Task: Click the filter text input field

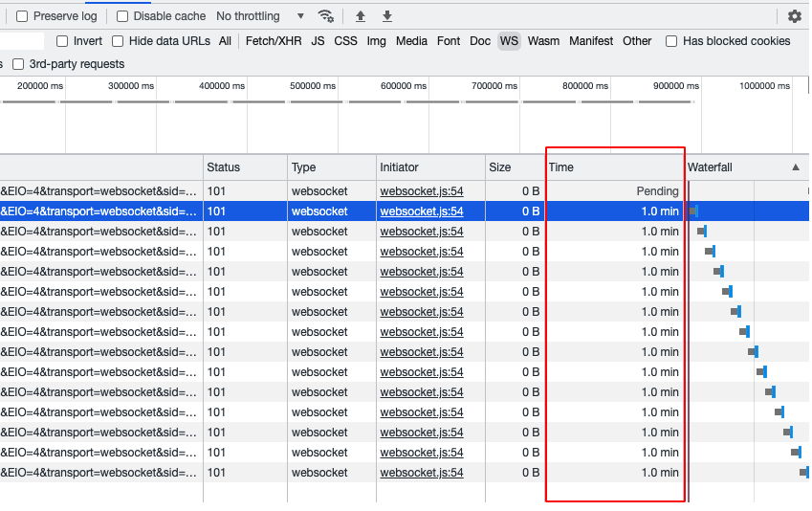Action: tap(22, 41)
